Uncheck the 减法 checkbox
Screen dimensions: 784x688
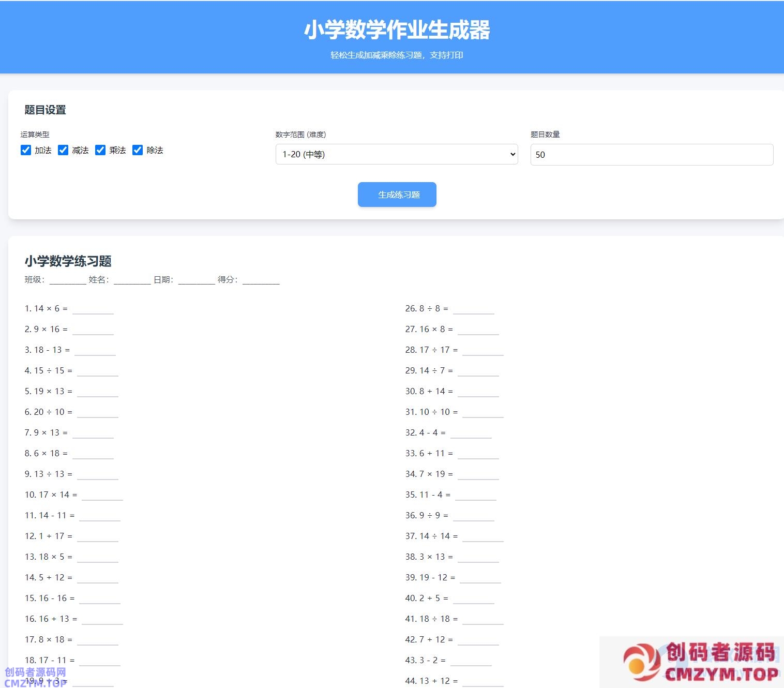coord(63,150)
